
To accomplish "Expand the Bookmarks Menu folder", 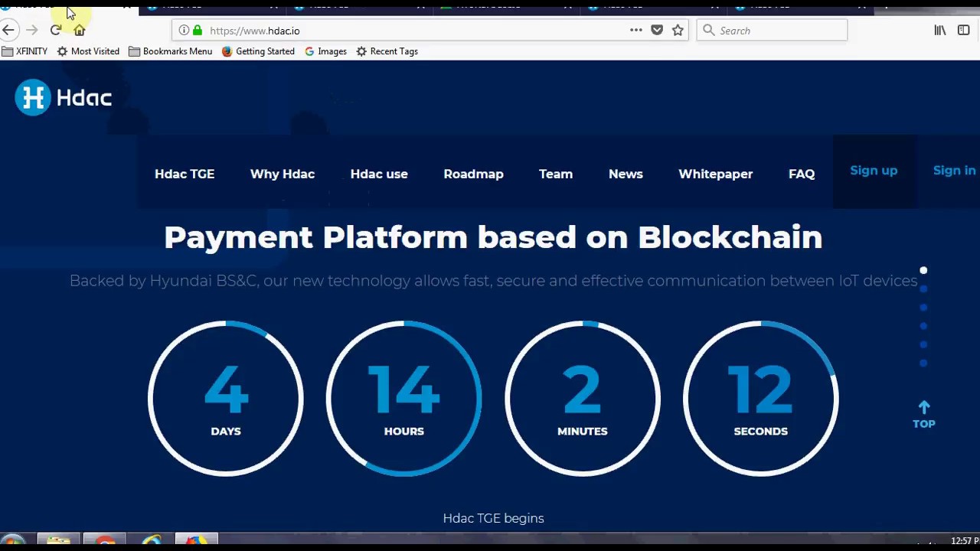I will (x=170, y=51).
